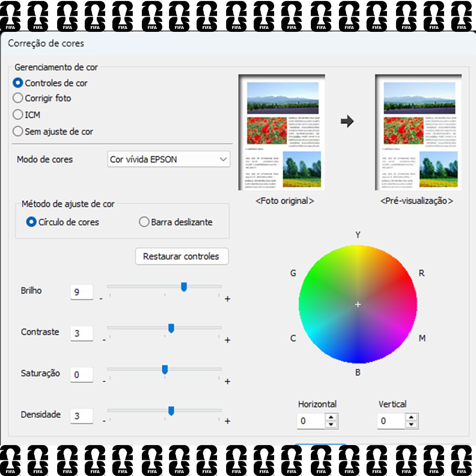Click the C label beside color wheel
The height and width of the screenshot is (476, 476).
[x=293, y=338]
